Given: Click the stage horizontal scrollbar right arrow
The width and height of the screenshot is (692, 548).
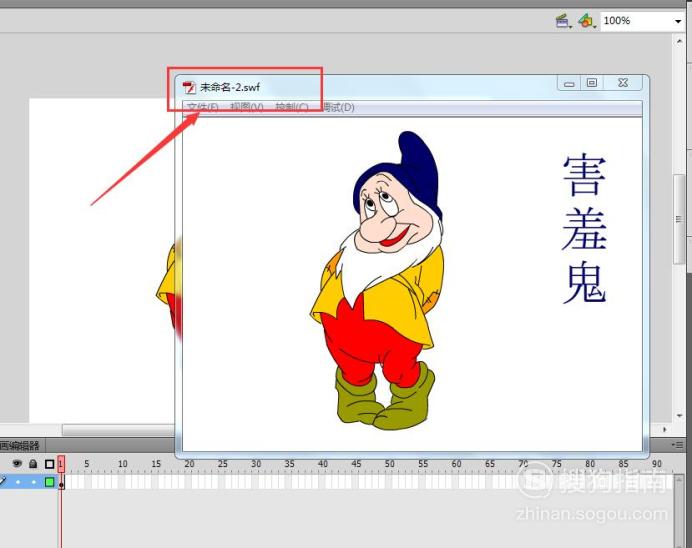Looking at the screenshot, I should (665, 429).
